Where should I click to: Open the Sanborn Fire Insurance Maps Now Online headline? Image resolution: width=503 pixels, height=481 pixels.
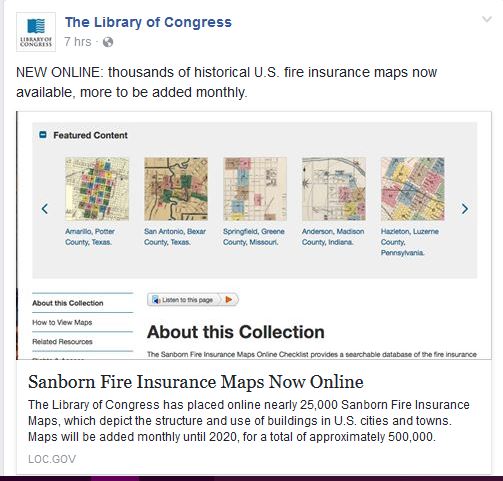point(196,382)
